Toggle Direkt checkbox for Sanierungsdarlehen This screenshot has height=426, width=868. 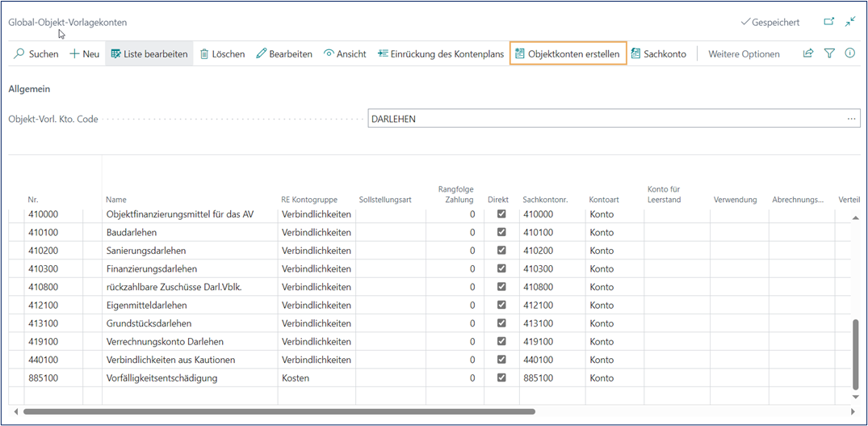point(501,251)
